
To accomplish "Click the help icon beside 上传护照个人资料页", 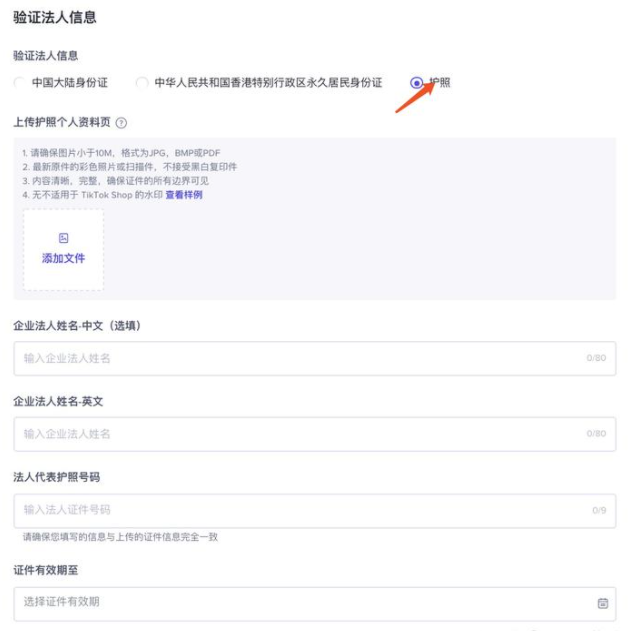I will click(121, 123).
